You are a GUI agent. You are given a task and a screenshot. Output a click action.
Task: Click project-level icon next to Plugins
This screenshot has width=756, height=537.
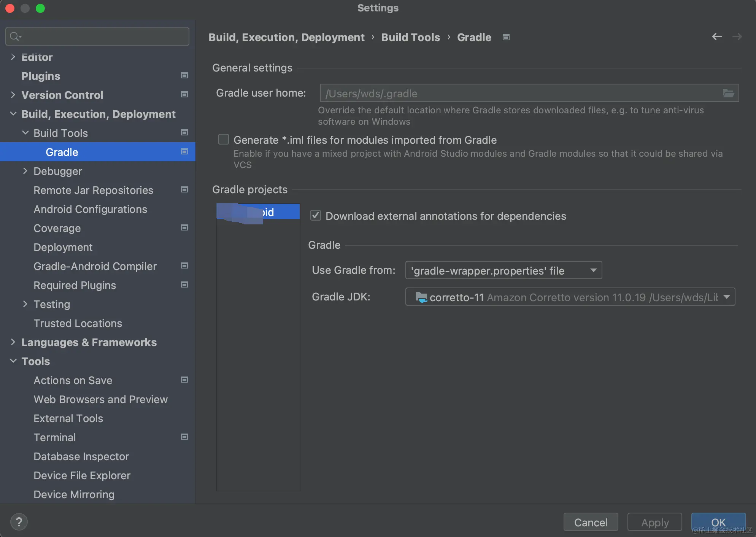[184, 76]
